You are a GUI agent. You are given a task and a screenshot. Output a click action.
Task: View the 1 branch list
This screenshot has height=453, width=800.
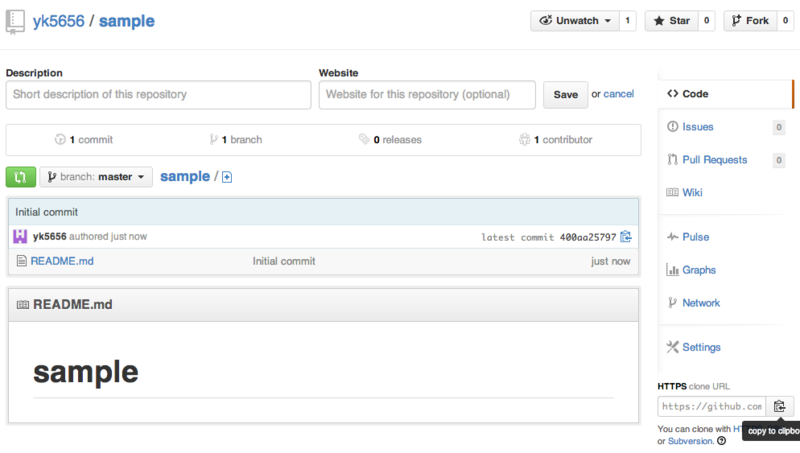pyautogui.click(x=236, y=139)
